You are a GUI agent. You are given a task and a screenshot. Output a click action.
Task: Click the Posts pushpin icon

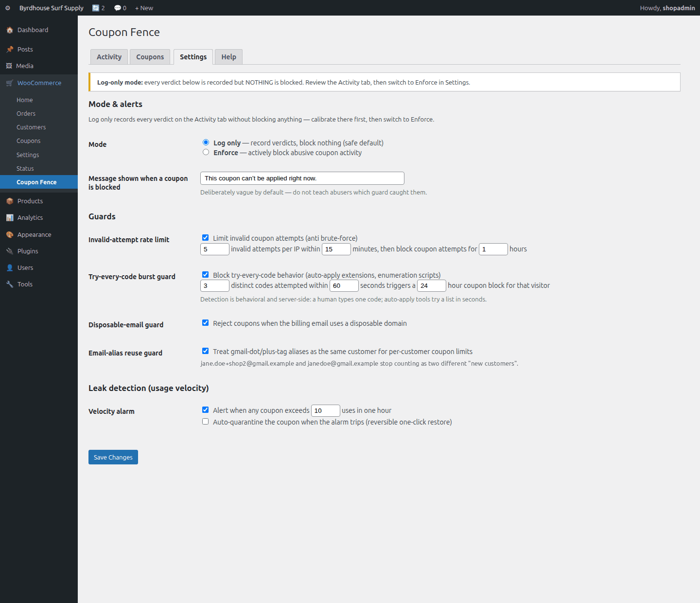coord(10,50)
